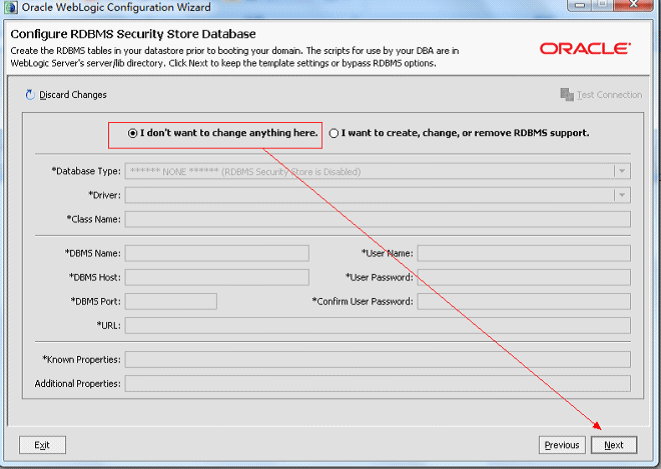Click the DBMS Port input field
The height and width of the screenshot is (469, 661).
(x=171, y=301)
